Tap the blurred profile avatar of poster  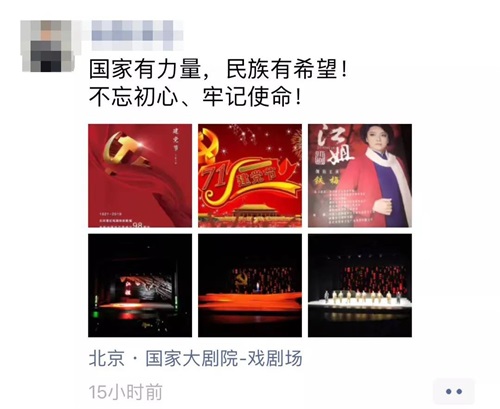tap(47, 46)
